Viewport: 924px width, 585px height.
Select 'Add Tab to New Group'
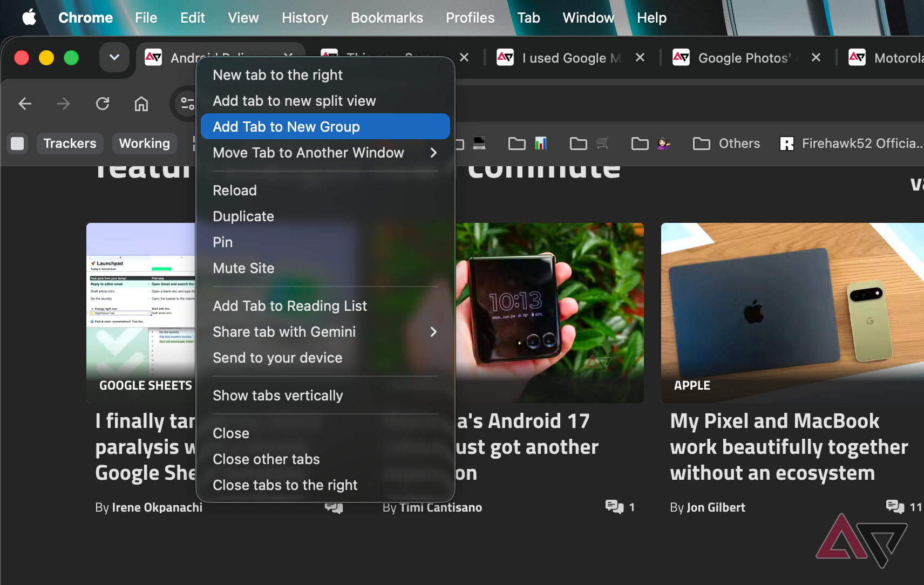tap(325, 127)
